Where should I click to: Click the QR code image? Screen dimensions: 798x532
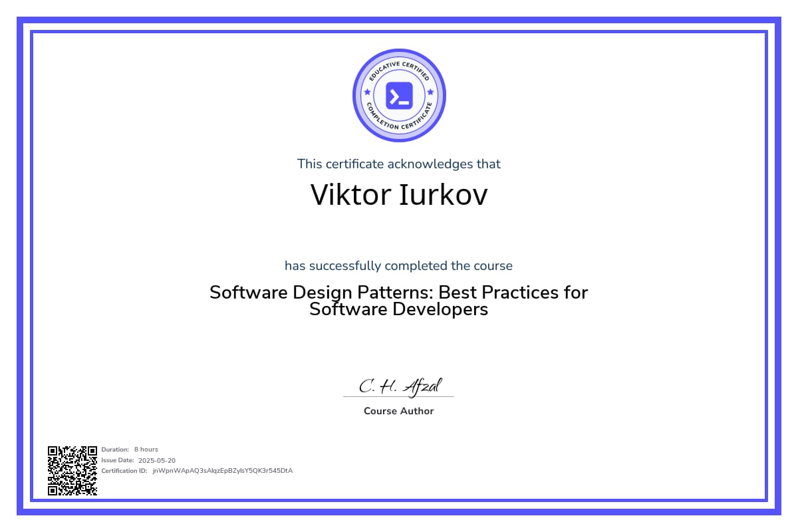pyautogui.click(x=72, y=470)
